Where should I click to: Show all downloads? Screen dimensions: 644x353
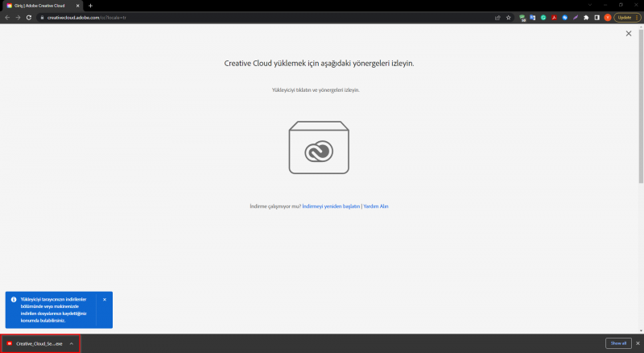618,343
